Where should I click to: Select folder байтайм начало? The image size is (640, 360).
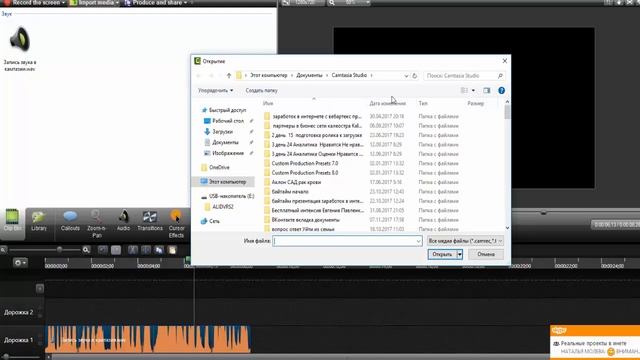point(290,191)
